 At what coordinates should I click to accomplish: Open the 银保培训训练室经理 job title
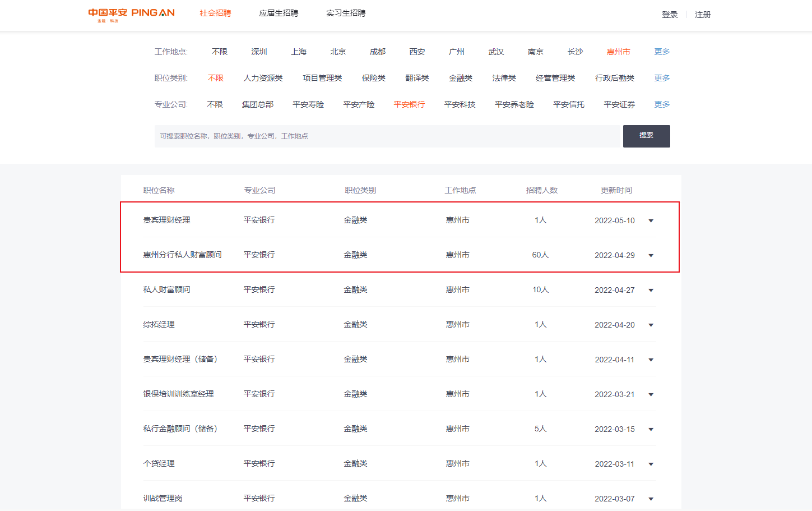[178, 394]
